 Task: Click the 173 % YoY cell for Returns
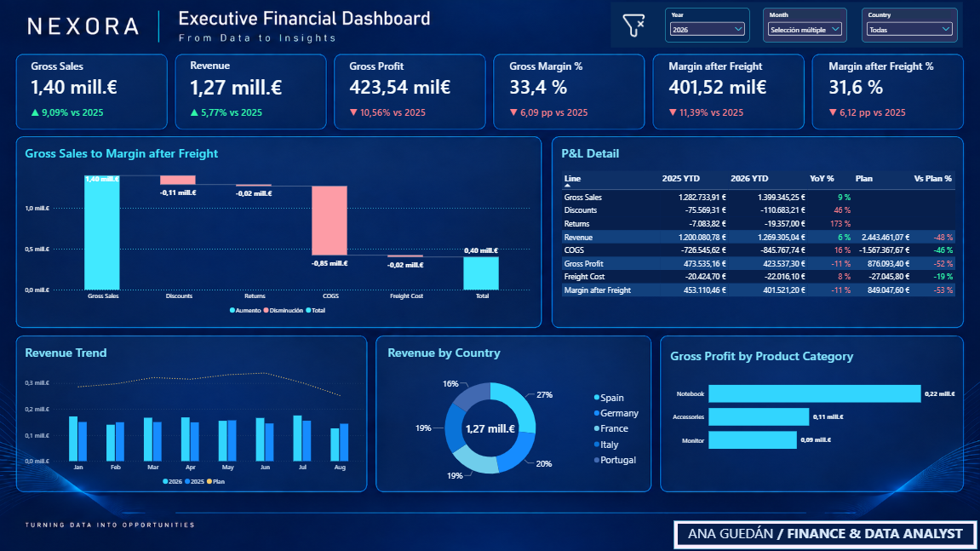(840, 223)
